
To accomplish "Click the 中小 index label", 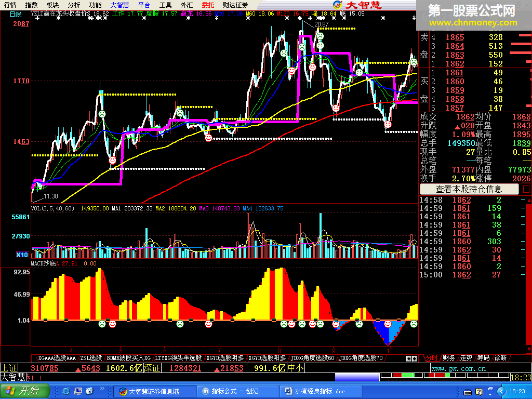I will 296,368.
